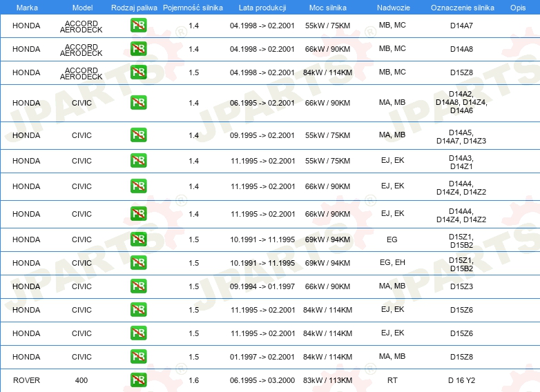Click the RT body type cell
The width and height of the screenshot is (540, 392).
tap(392, 380)
